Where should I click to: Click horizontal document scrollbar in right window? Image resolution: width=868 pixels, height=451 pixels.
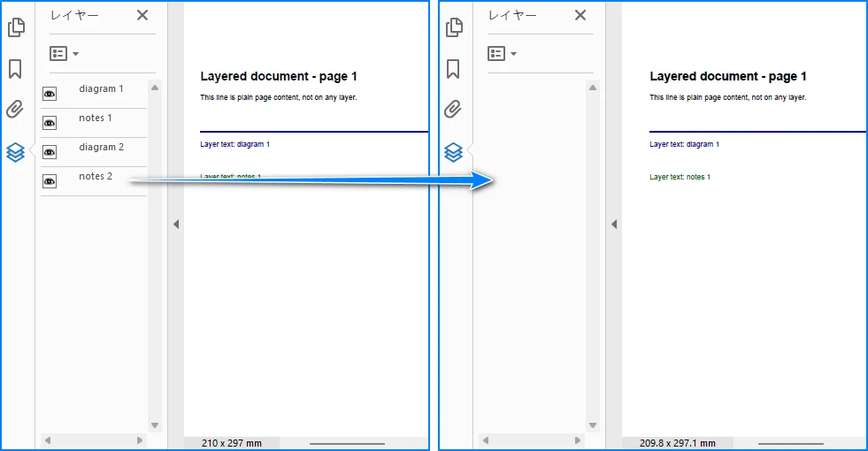790,444
